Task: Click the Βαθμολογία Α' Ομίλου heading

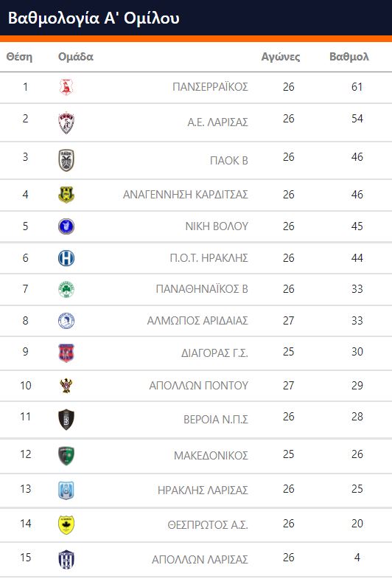Action: [x=94, y=18]
